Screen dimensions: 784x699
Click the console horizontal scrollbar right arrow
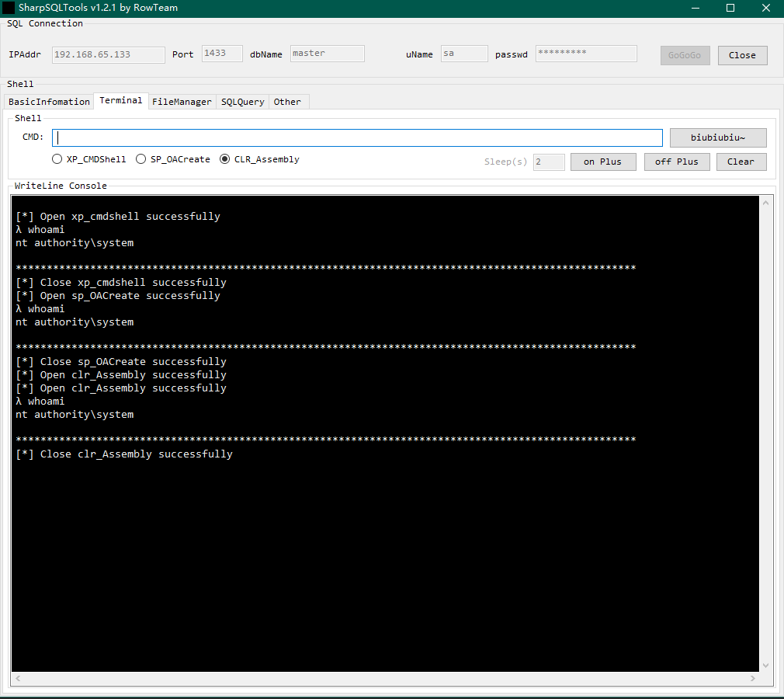click(x=753, y=679)
